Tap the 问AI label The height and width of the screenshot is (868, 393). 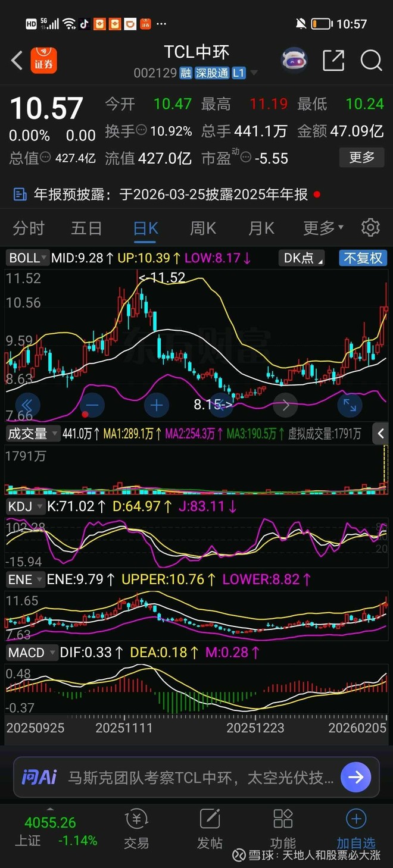coord(39,777)
